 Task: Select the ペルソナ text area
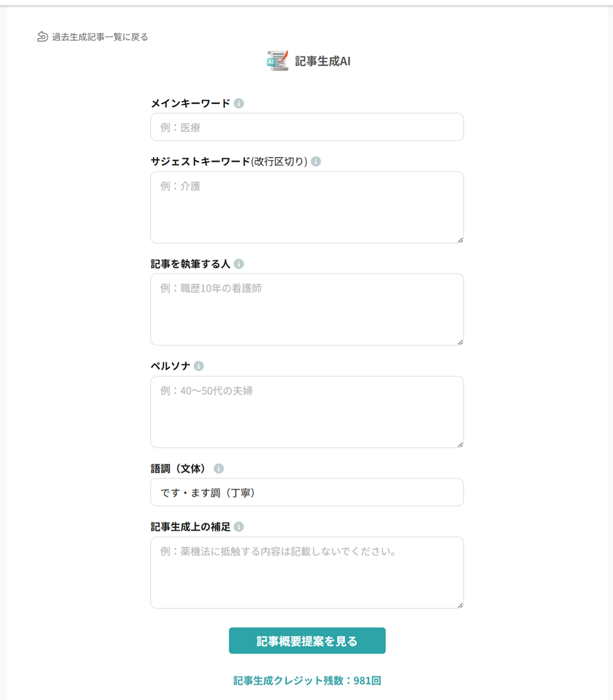pos(307,411)
